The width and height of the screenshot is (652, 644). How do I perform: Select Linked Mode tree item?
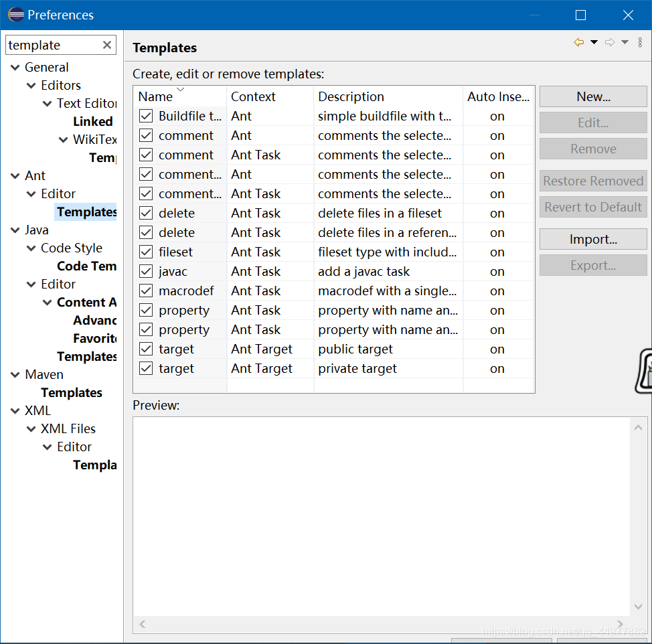click(93, 121)
